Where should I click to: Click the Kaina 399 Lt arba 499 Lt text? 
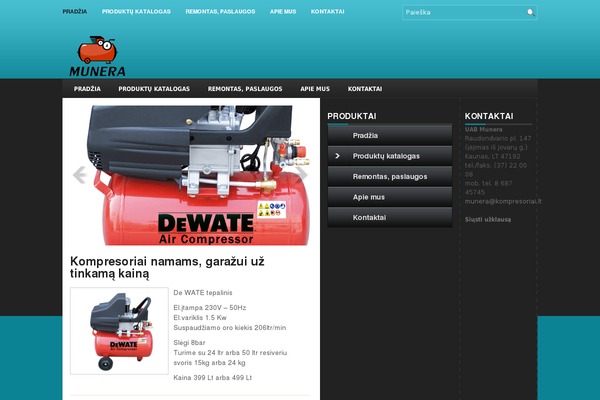pyautogui.click(x=213, y=377)
